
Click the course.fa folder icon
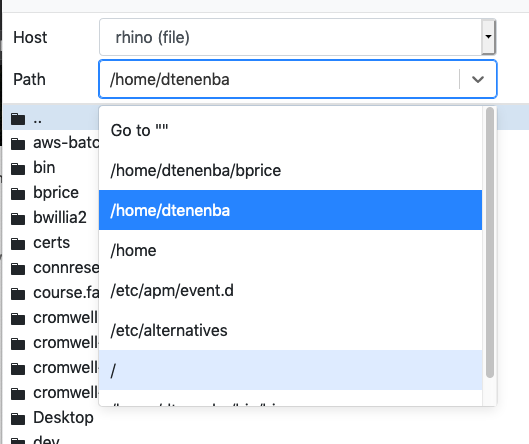[18, 294]
